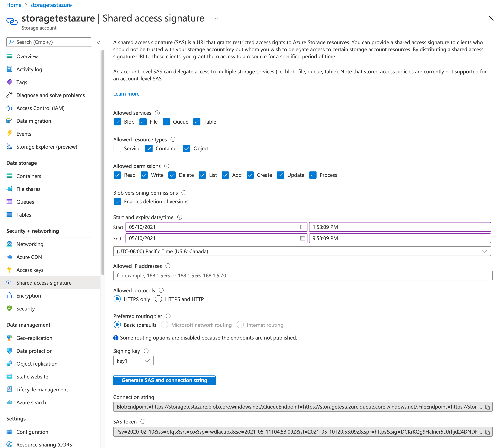View Allowed services info tooltip
Screen dimensions: 500x448
pos(157,113)
